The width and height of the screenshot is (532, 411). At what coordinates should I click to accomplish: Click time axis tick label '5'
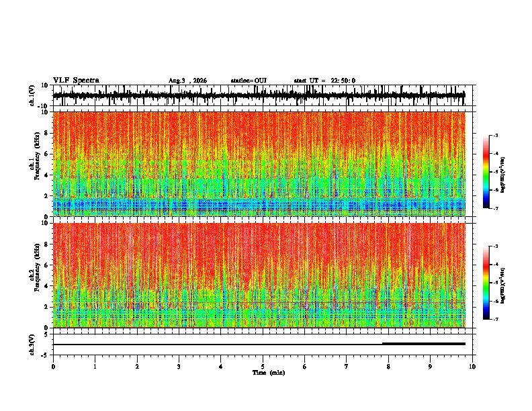click(x=263, y=367)
